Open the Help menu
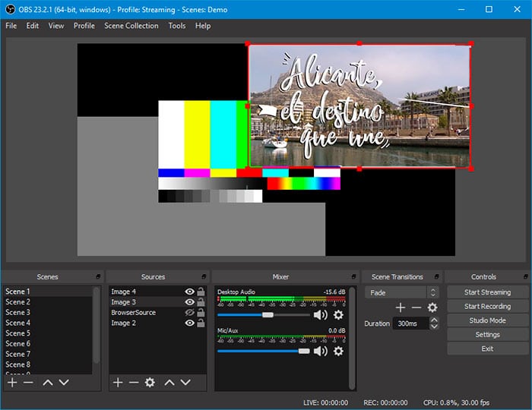The width and height of the screenshot is (532, 410). point(203,26)
